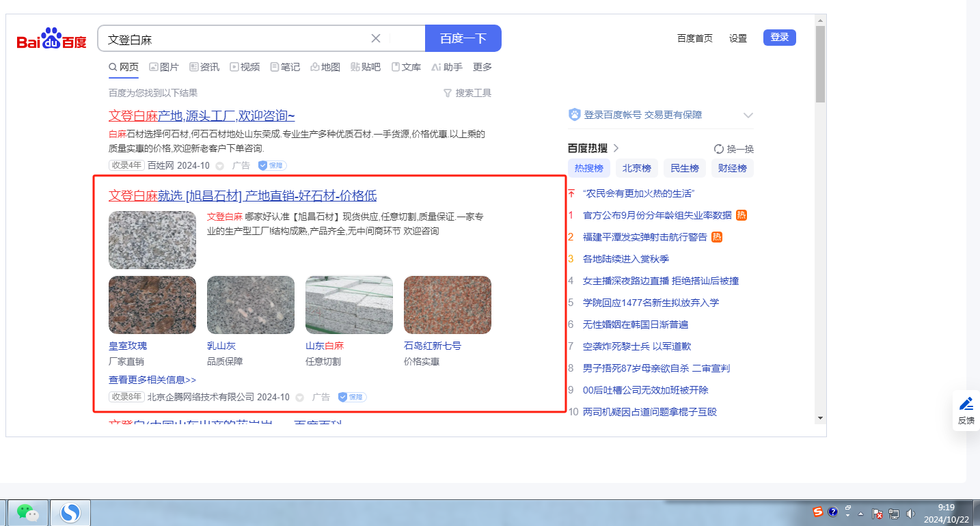Open hot search 00后吐槽公司无效加班被开除
This screenshot has width=980, height=526.
click(x=645, y=390)
